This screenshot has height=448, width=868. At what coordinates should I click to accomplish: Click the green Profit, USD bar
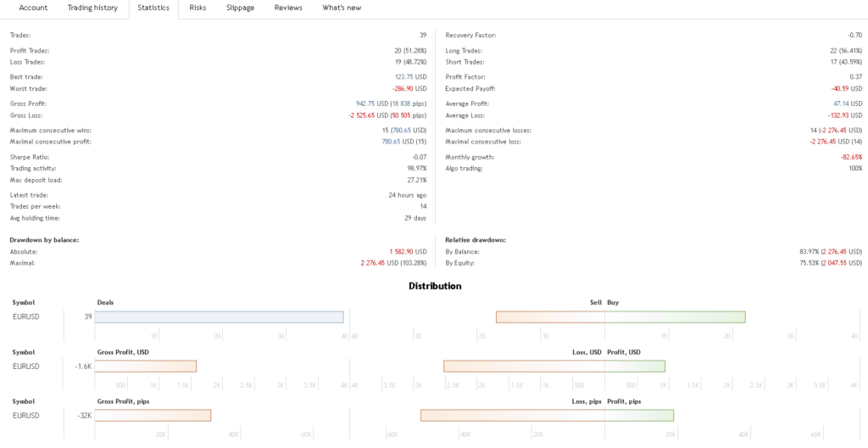click(x=635, y=367)
